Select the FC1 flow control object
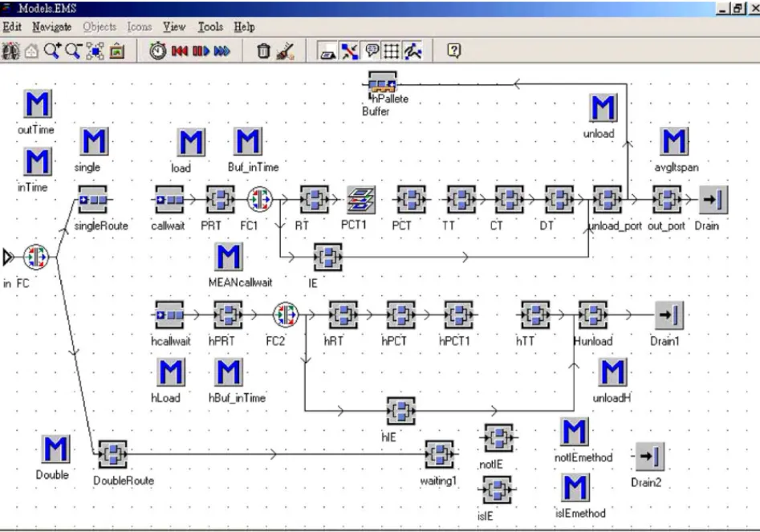This screenshot has width=760, height=532. click(x=260, y=199)
